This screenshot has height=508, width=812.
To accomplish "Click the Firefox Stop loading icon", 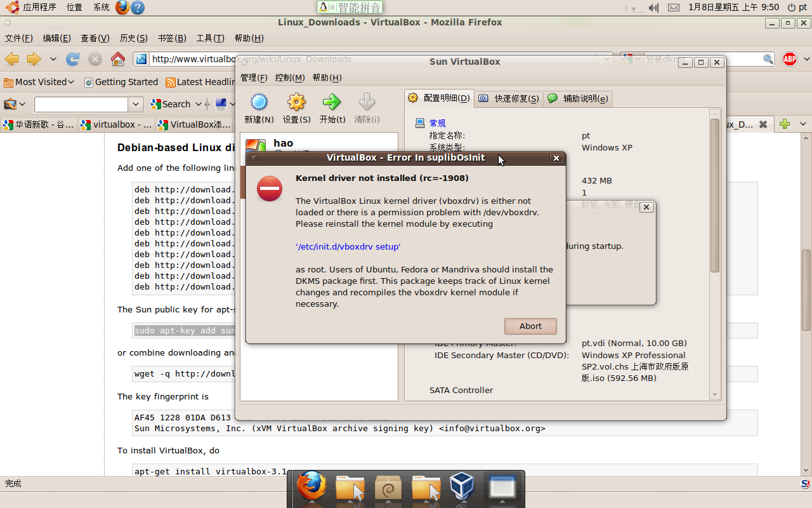I will point(95,59).
